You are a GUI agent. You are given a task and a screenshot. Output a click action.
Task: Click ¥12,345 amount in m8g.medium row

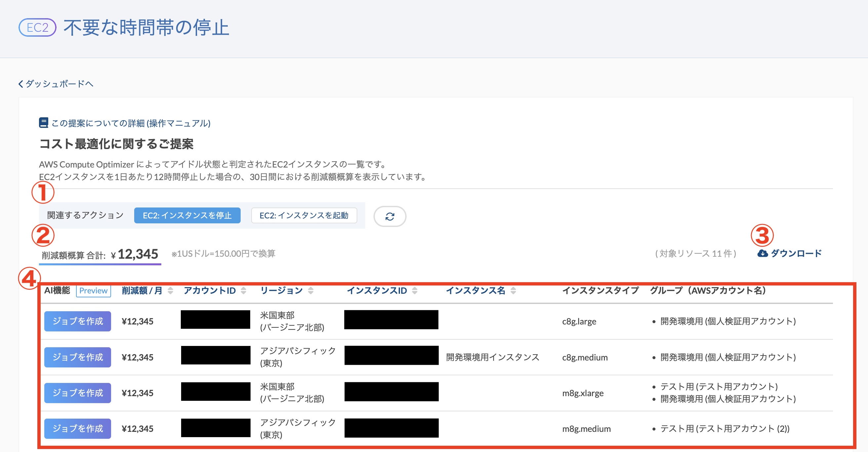point(138,429)
